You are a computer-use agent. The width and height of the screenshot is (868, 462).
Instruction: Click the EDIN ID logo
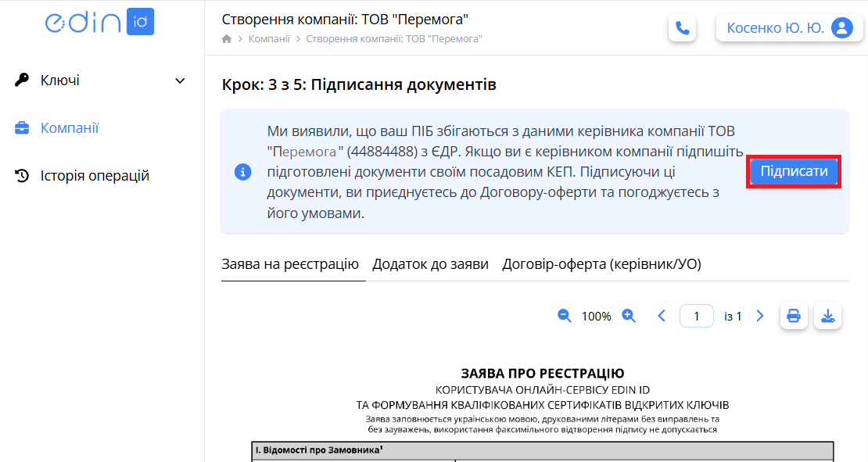[x=99, y=22]
